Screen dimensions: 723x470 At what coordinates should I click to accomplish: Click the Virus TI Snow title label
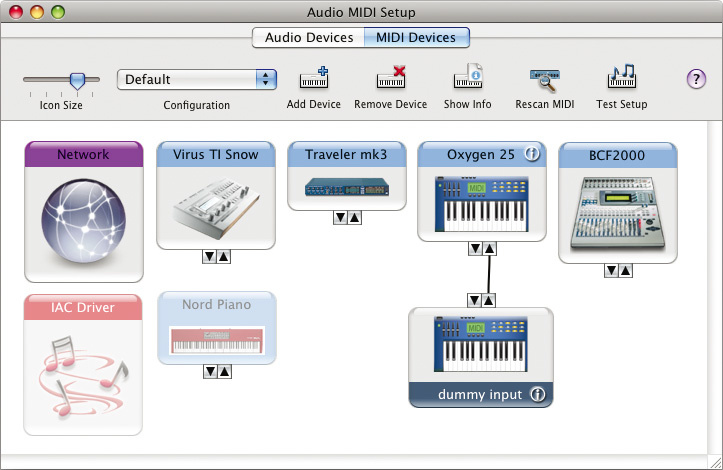(x=216, y=155)
